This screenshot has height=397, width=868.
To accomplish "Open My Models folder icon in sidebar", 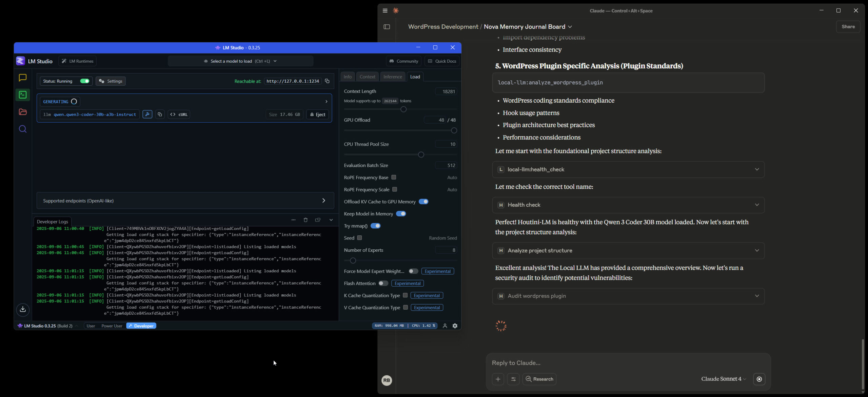I will point(22,112).
